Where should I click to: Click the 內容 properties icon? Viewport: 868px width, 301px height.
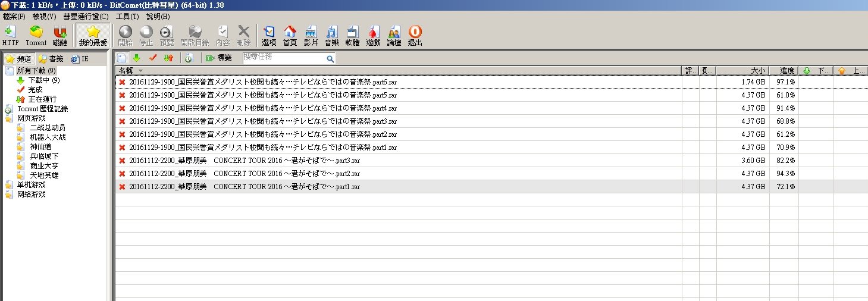pyautogui.click(x=223, y=36)
